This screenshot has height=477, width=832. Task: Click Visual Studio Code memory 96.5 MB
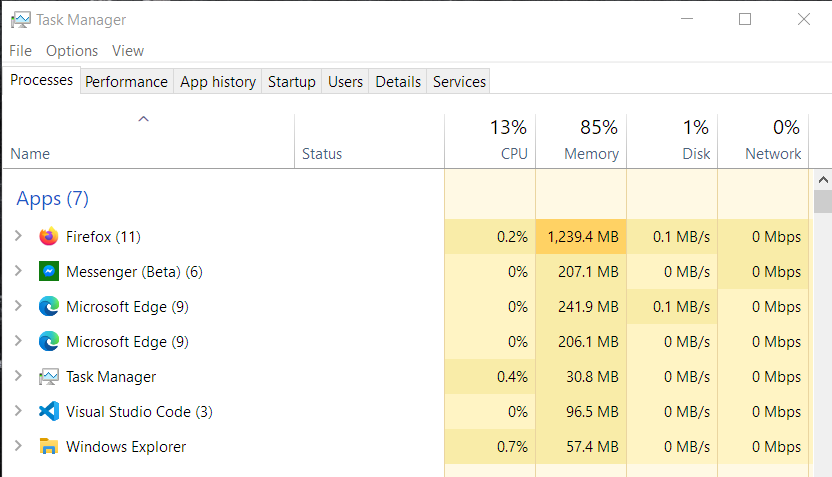pos(592,412)
